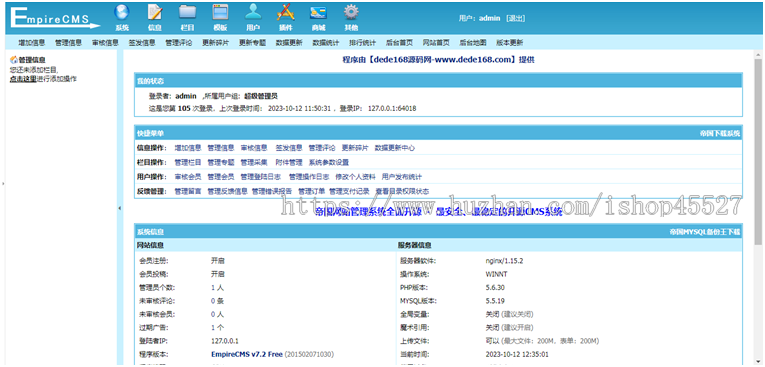Open the 管理会员 link
This screenshot has width=765, height=367.
point(221,177)
